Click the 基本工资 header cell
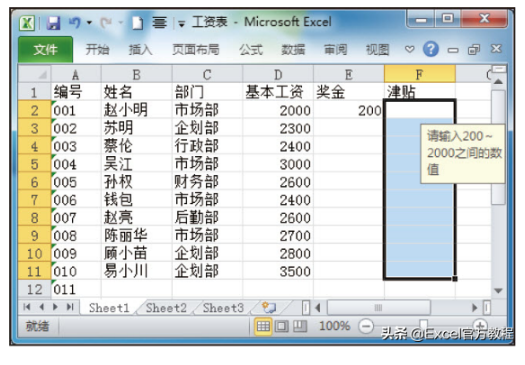 (x=278, y=92)
